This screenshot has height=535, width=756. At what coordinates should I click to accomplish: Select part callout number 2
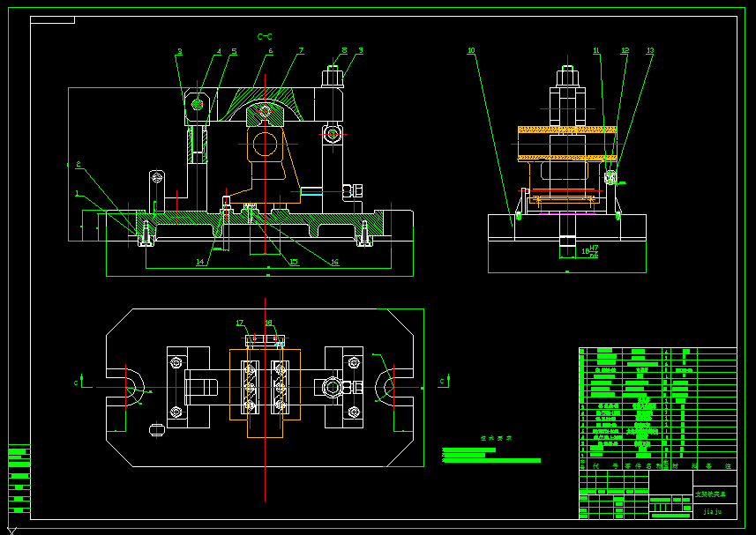(79, 164)
